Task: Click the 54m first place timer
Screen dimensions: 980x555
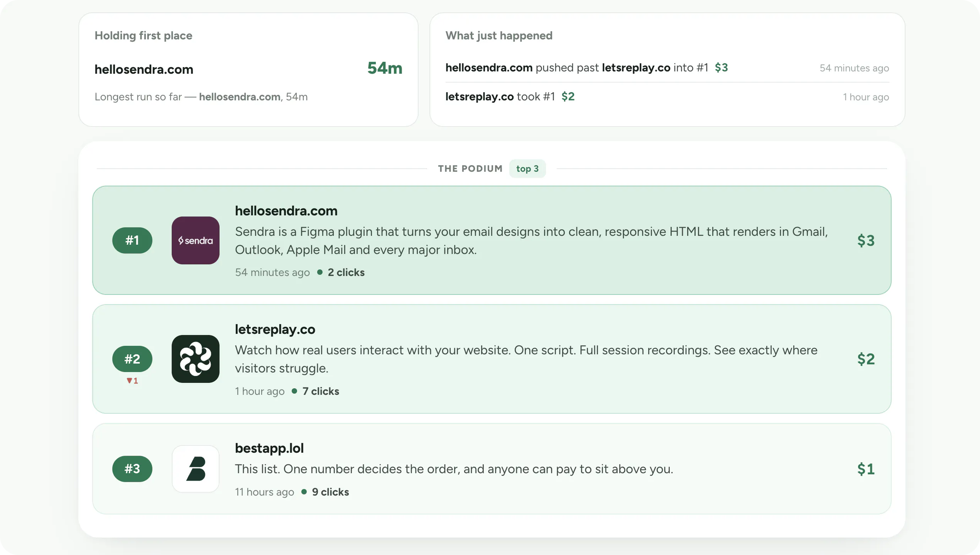Action: pyautogui.click(x=385, y=68)
